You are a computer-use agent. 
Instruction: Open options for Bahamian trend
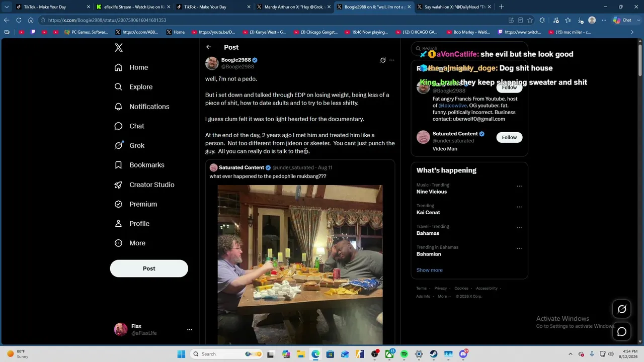click(519, 248)
